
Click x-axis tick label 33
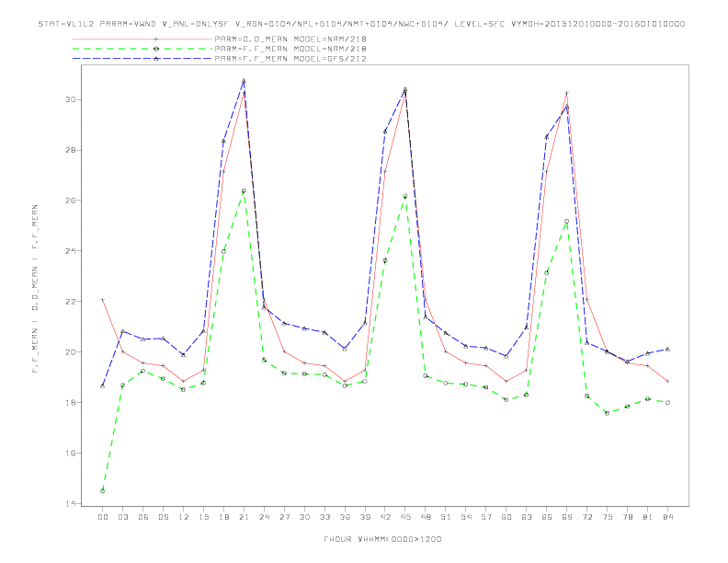(324, 517)
